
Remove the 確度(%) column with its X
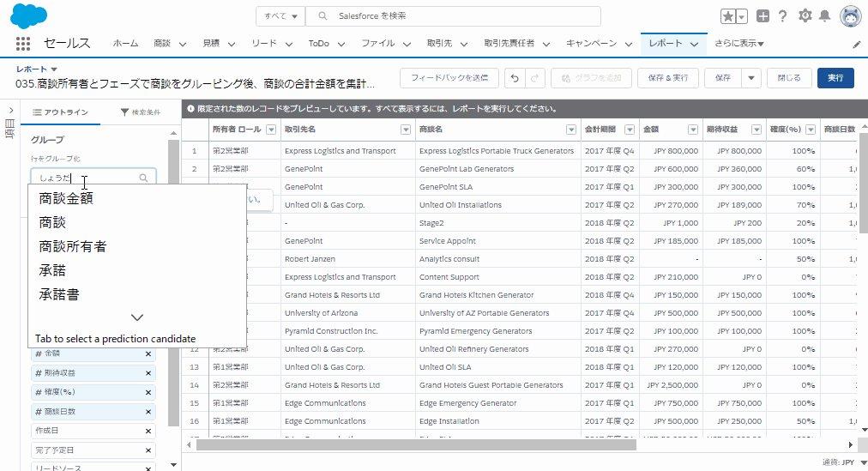coord(148,392)
